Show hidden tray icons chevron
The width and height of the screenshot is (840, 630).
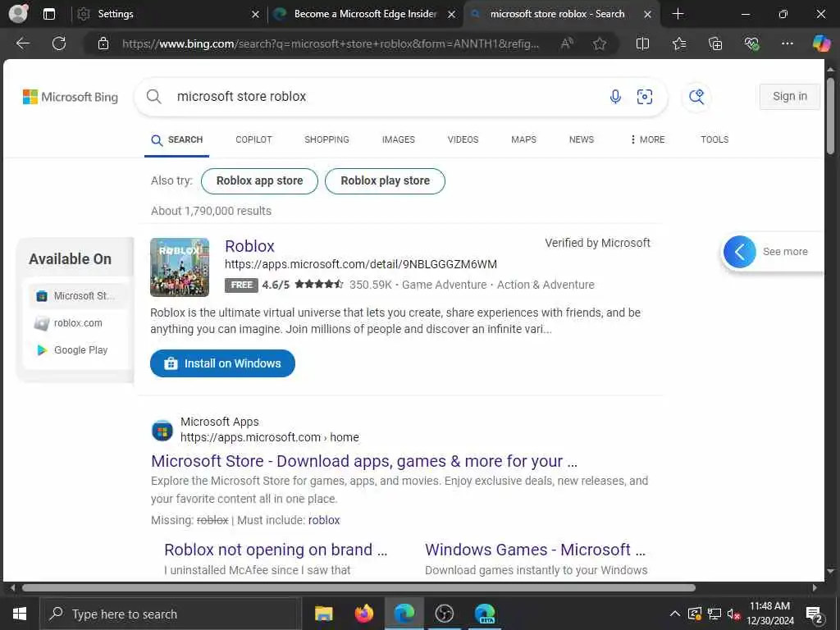675,614
